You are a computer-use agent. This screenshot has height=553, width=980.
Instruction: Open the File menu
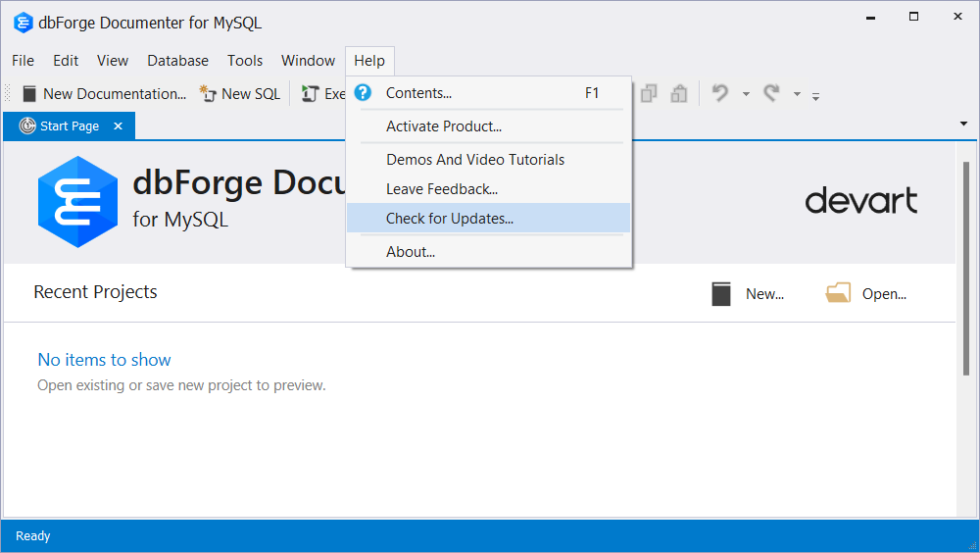24,61
